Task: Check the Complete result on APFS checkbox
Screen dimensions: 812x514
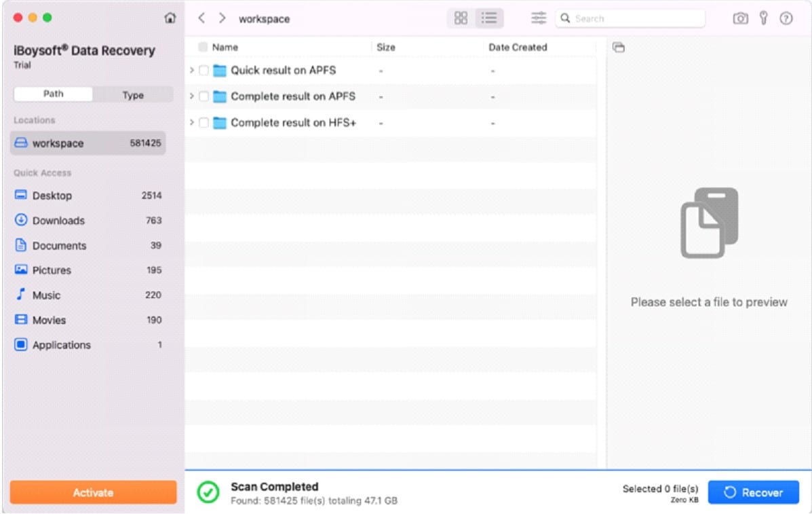Action: coord(204,96)
